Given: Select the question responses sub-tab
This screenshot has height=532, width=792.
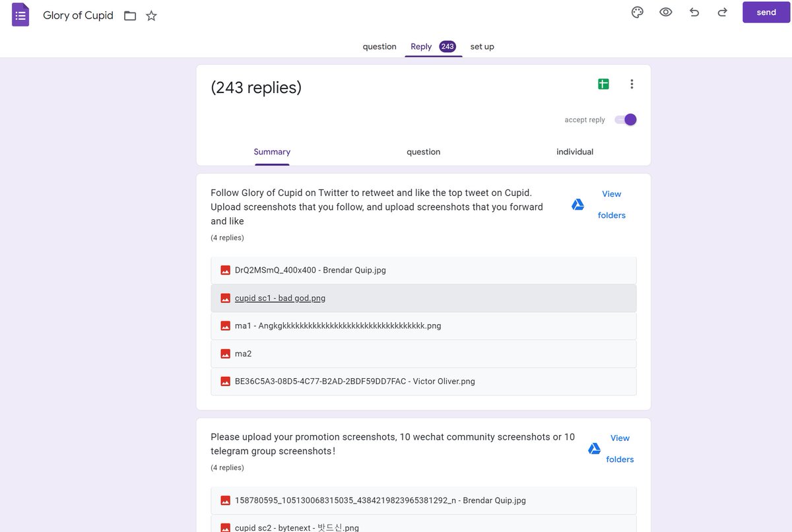Looking at the screenshot, I should (x=424, y=152).
